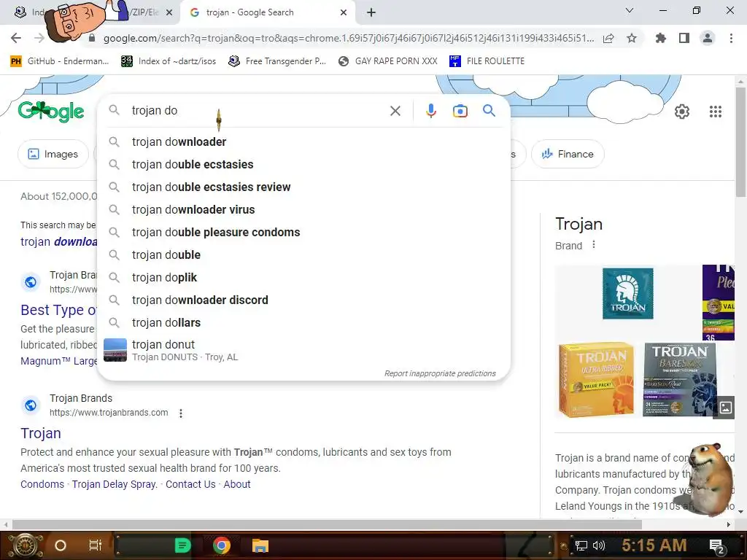Start voice search with microphone icon
This screenshot has height=560, width=747.
tap(430, 111)
